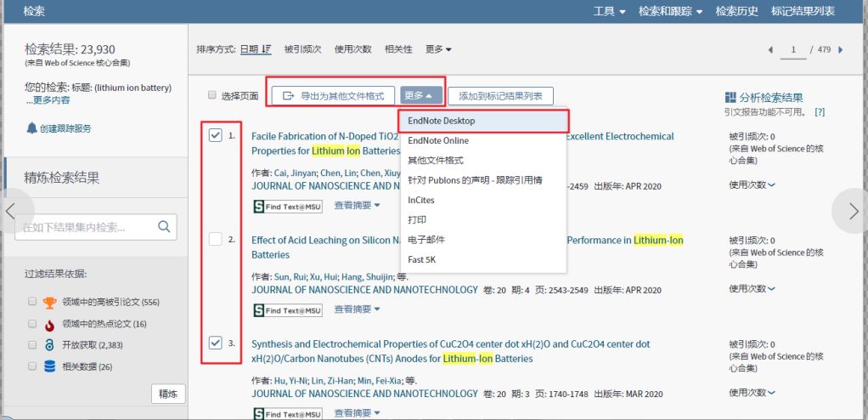Check the related data filter (26)

pyautogui.click(x=32, y=366)
